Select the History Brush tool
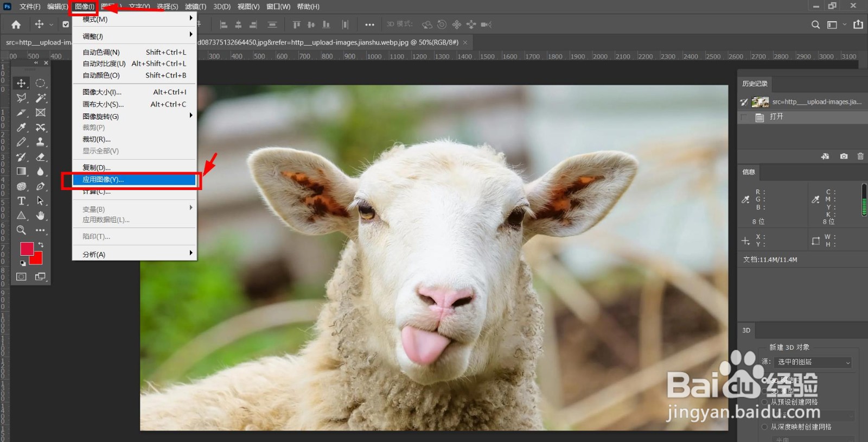The image size is (868, 442). click(x=21, y=157)
